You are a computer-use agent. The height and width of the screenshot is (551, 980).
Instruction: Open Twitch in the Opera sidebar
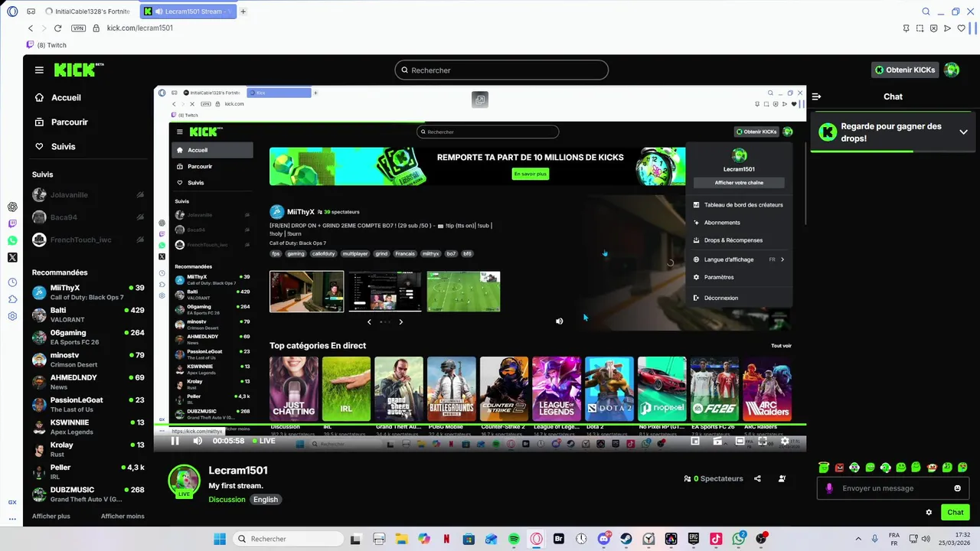pos(12,223)
